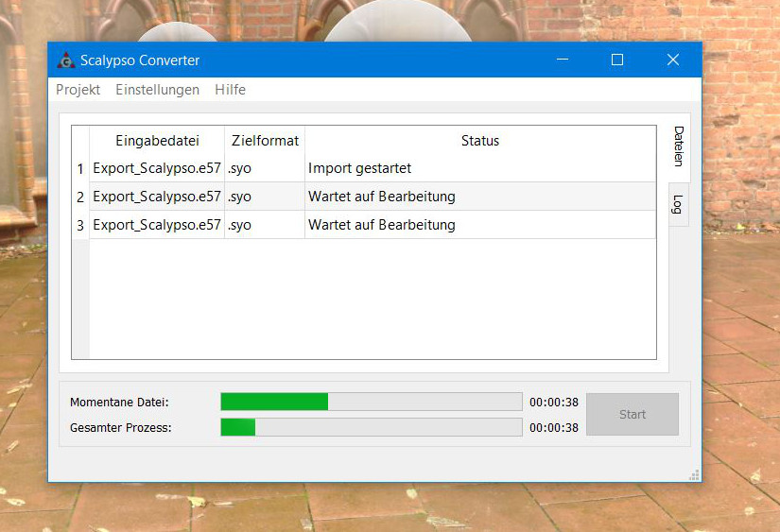The width and height of the screenshot is (780, 532).
Task: Click the greyed-out Start button
Action: (633, 414)
